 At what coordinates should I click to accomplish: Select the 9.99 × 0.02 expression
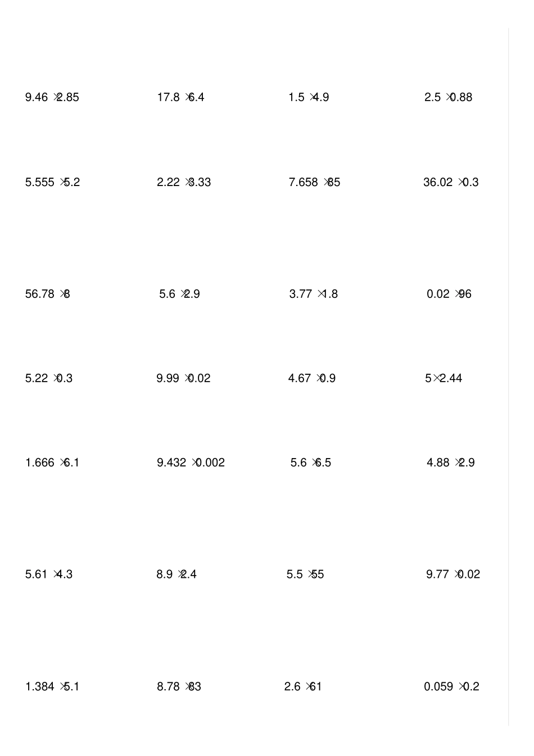(x=183, y=378)
